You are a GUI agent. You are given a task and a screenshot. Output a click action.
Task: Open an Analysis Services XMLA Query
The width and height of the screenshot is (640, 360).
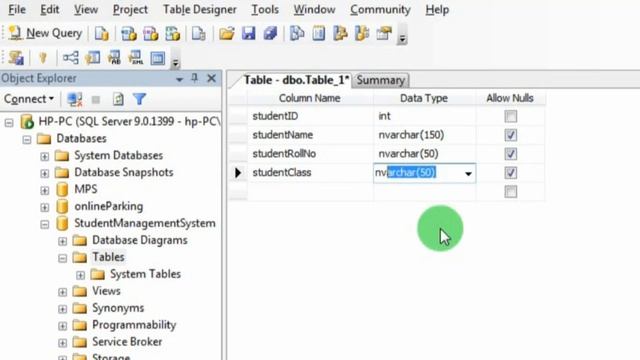173,33
